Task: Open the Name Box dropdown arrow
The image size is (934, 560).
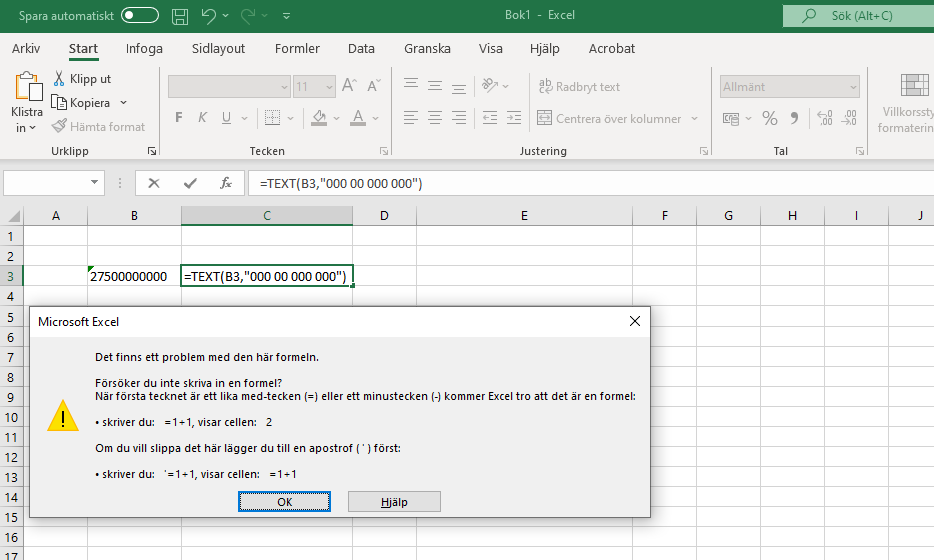Action: click(94, 182)
